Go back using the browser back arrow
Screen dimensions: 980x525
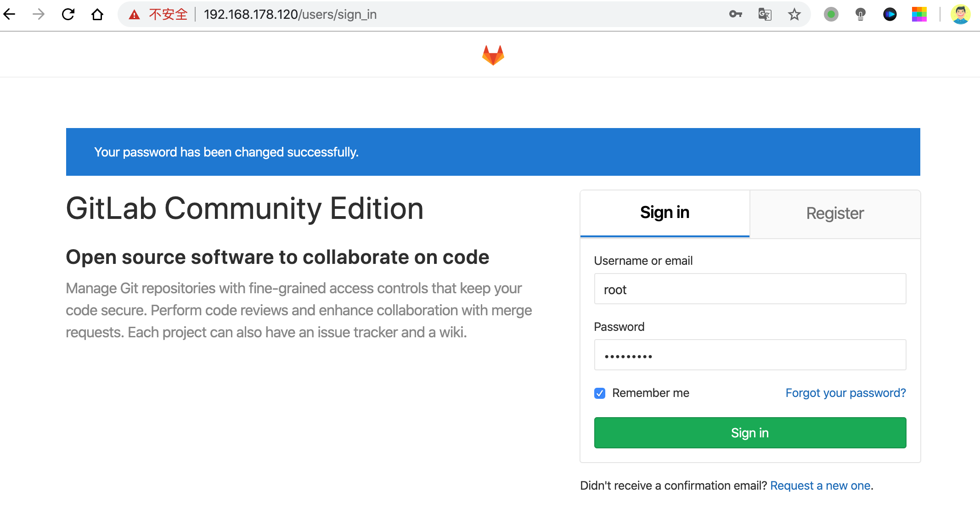(9, 14)
